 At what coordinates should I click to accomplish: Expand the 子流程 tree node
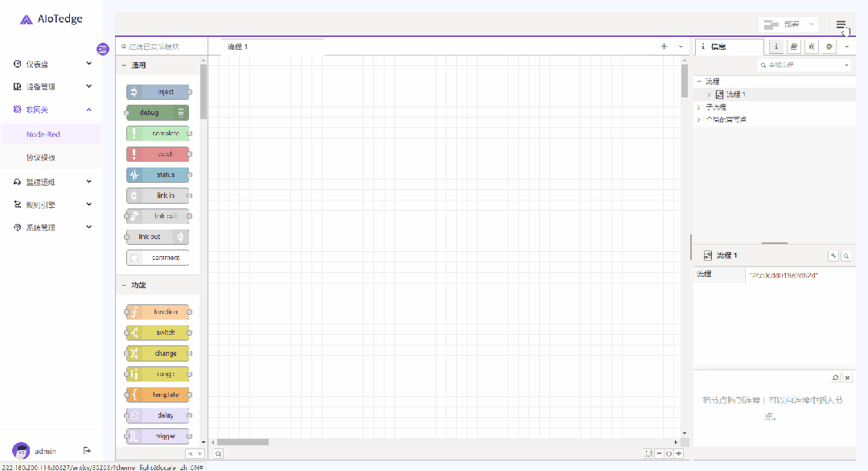pos(698,107)
